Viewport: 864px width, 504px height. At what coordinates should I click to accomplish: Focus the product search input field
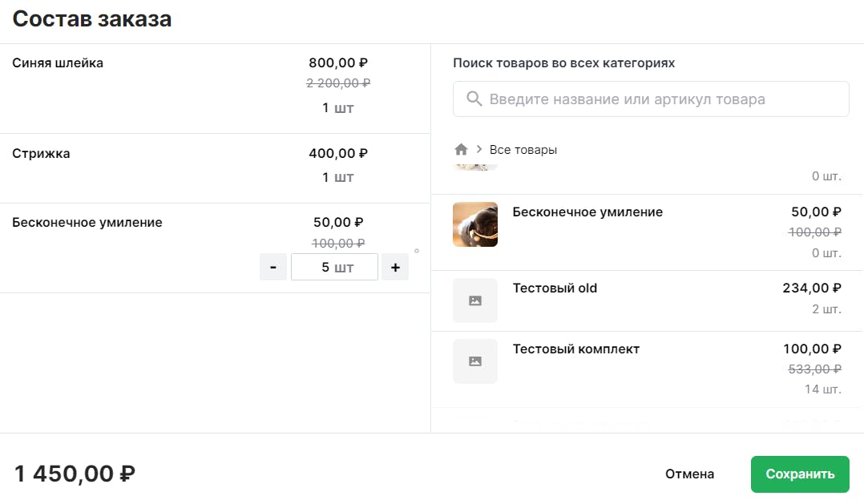click(x=651, y=99)
